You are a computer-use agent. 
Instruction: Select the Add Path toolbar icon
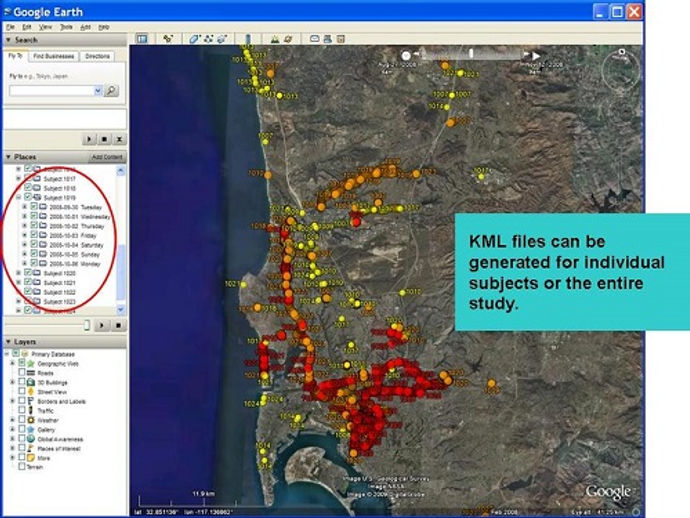208,39
